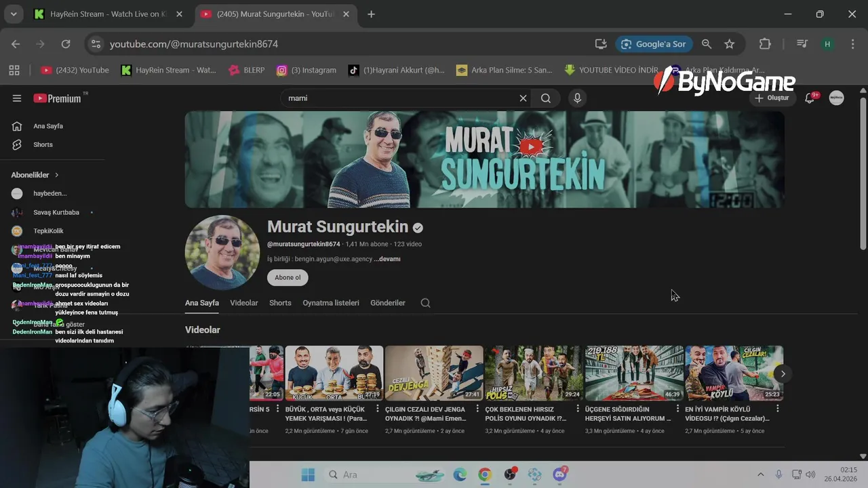This screenshot has height=488, width=868.
Task: Open options menu for HIRSIZ POLİS video
Action: tap(578, 409)
